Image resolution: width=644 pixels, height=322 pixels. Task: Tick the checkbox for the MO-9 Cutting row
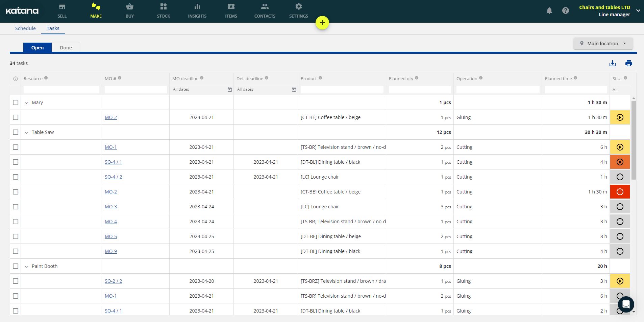[16, 251]
